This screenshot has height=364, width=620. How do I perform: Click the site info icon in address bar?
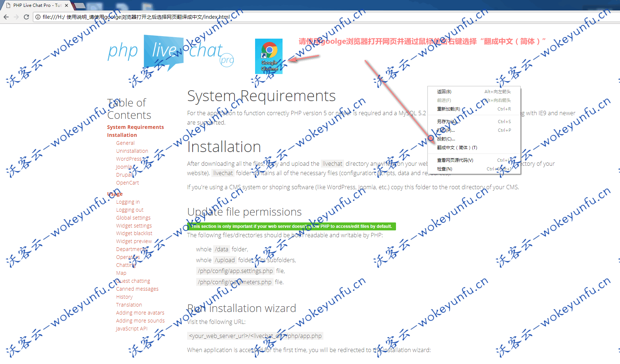[38, 17]
